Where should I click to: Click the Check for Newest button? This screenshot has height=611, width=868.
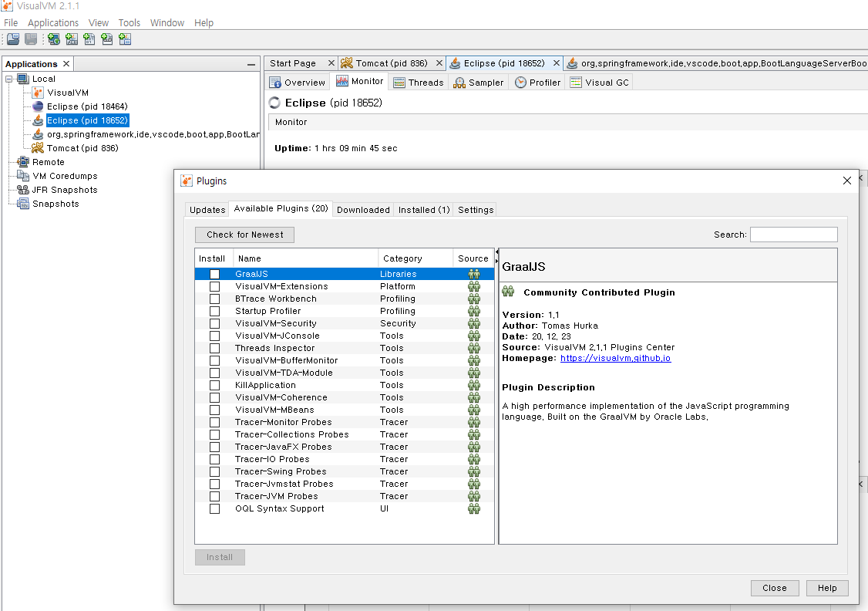pyautogui.click(x=244, y=235)
